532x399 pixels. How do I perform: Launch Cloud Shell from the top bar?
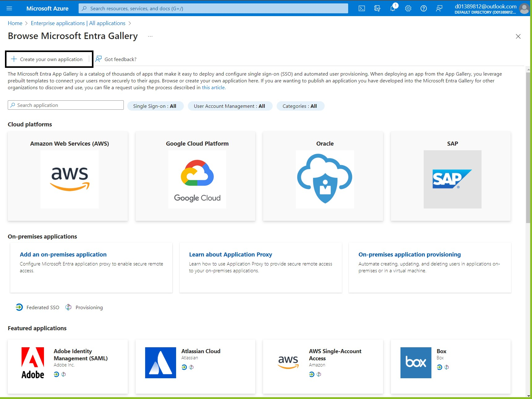coord(361,8)
